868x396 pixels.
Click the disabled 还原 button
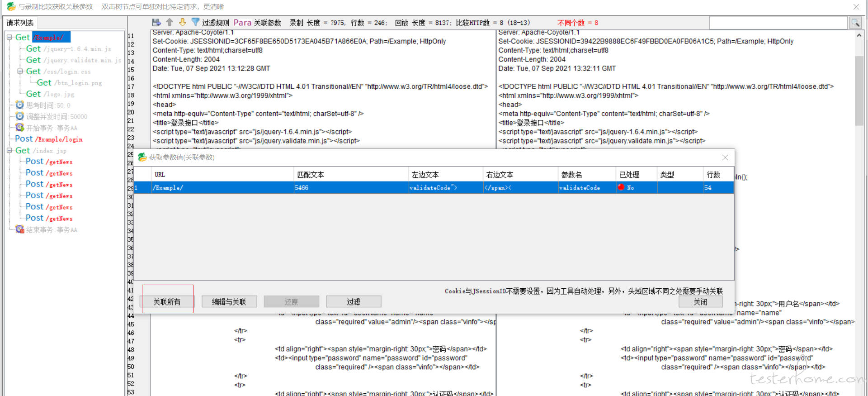coord(291,301)
